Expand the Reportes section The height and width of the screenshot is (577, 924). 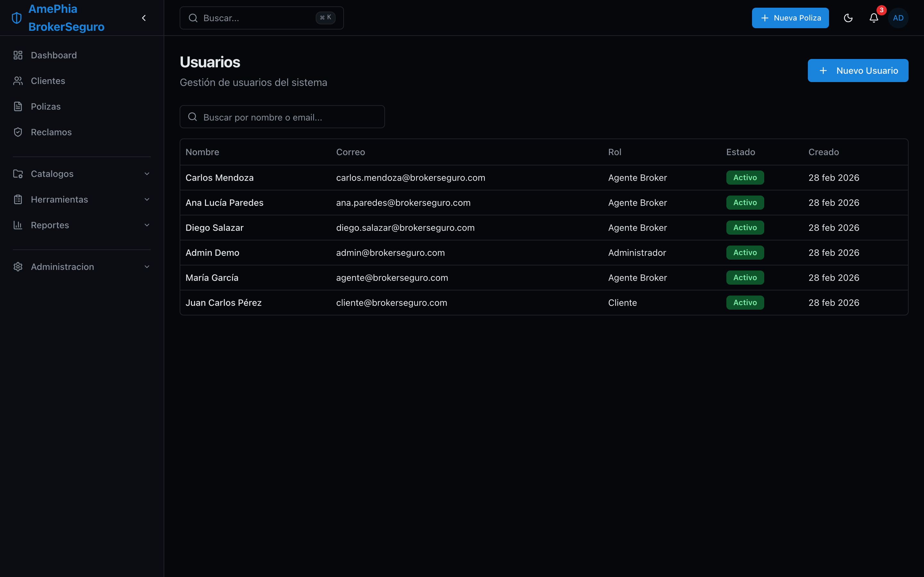click(82, 225)
